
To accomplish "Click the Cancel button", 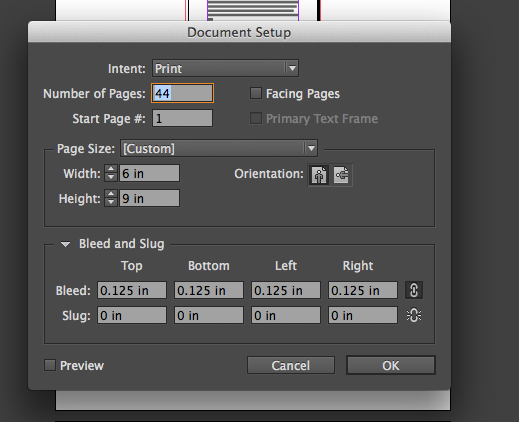I will (x=291, y=365).
